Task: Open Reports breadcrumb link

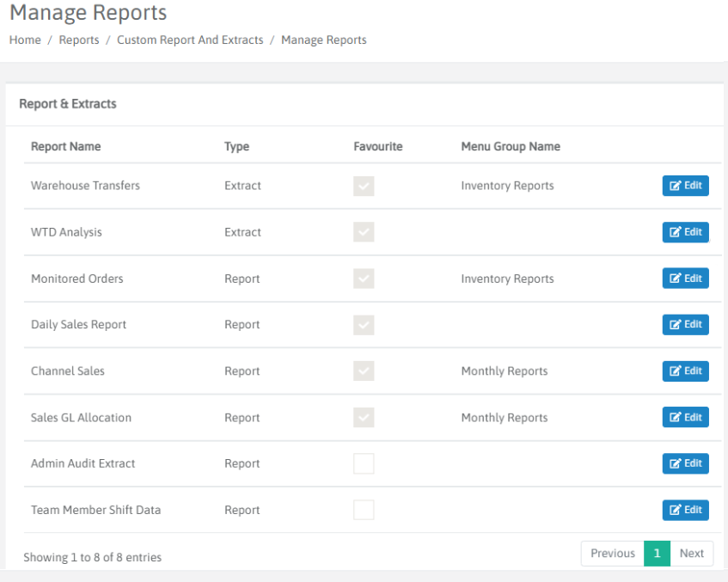Action: click(79, 40)
